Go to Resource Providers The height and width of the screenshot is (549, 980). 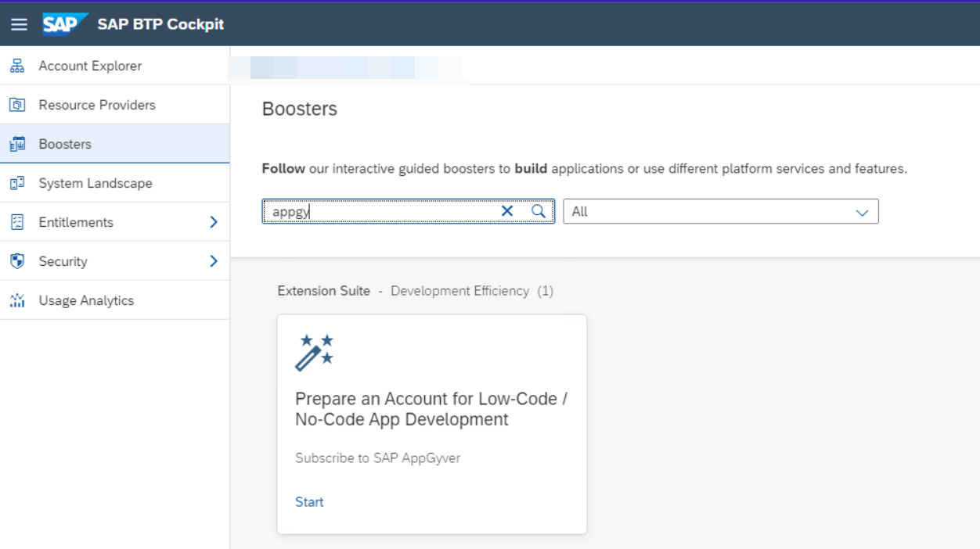pos(114,105)
